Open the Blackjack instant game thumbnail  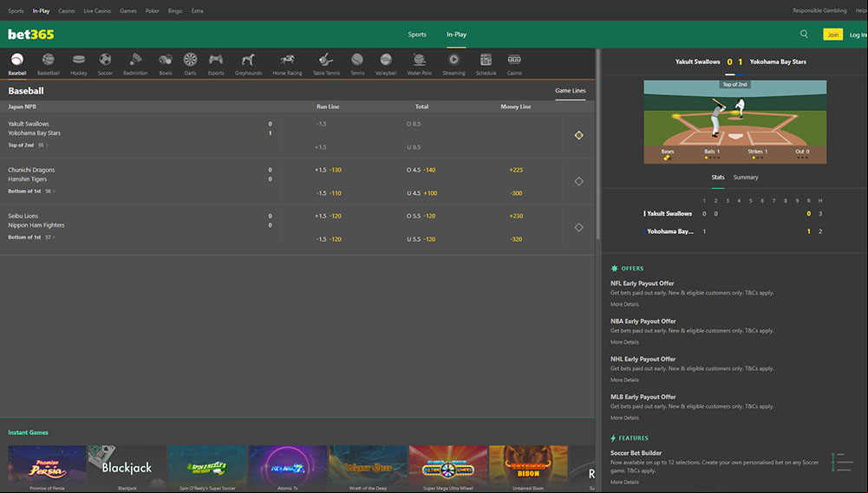pyautogui.click(x=127, y=466)
